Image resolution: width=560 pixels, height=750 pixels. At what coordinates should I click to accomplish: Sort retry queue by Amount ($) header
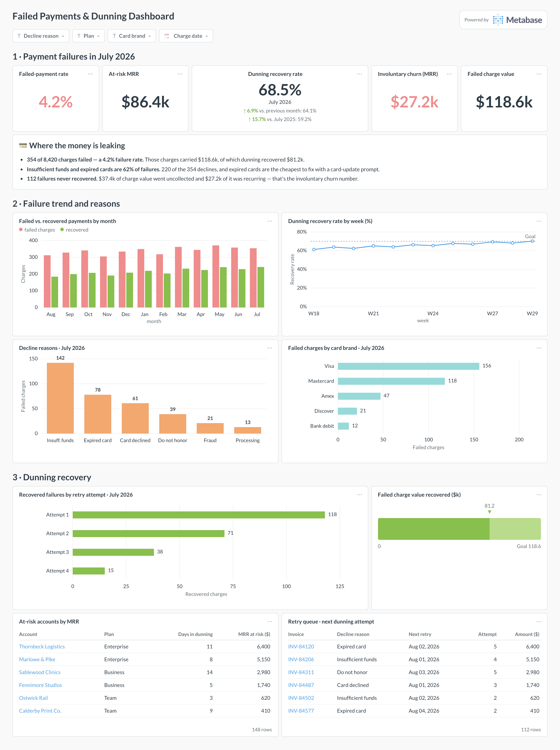527,634
